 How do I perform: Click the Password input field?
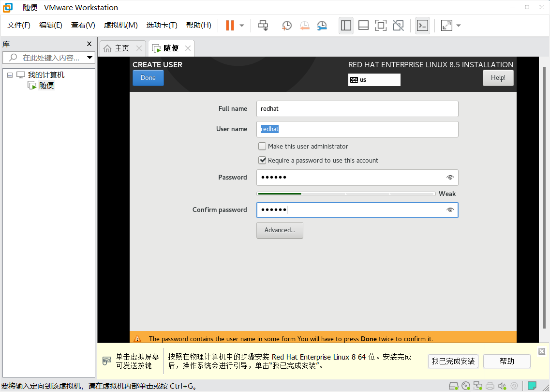(x=357, y=178)
